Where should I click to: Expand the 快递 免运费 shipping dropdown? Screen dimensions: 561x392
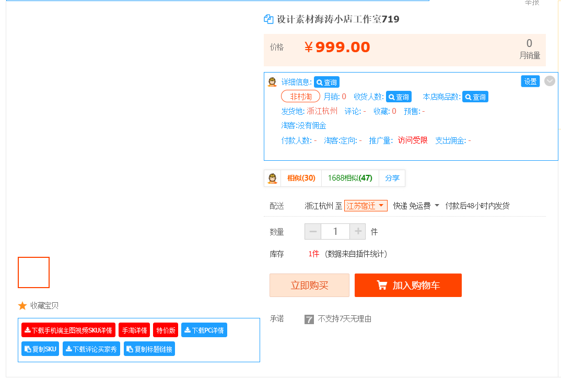point(437,205)
